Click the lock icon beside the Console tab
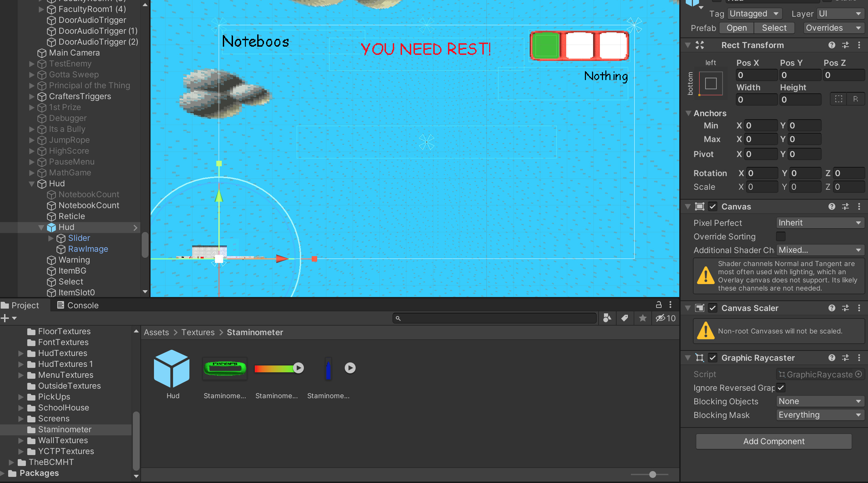This screenshot has width=868, height=483. tap(659, 305)
